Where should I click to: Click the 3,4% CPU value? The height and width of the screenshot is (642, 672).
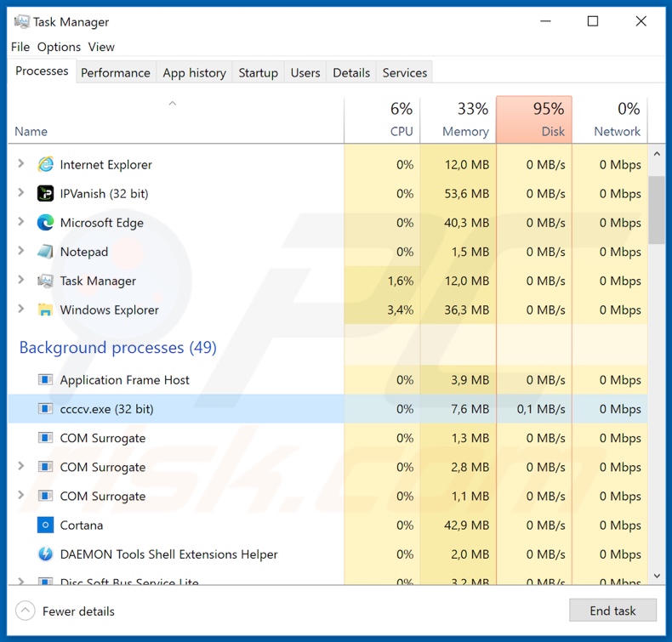401,310
